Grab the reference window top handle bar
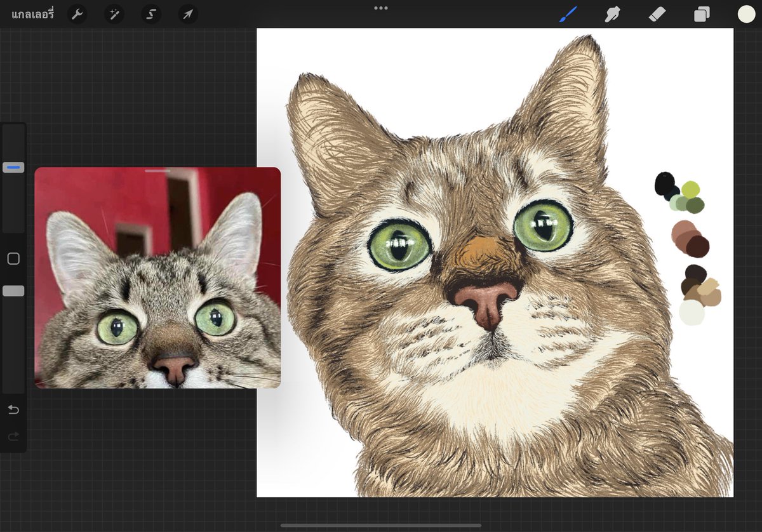The height and width of the screenshot is (532, 762). click(x=157, y=171)
